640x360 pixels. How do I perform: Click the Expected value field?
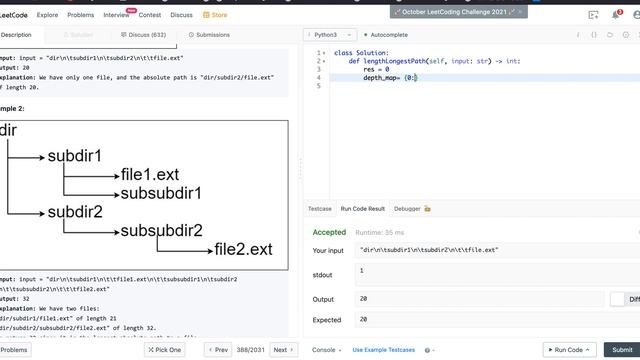498,320
